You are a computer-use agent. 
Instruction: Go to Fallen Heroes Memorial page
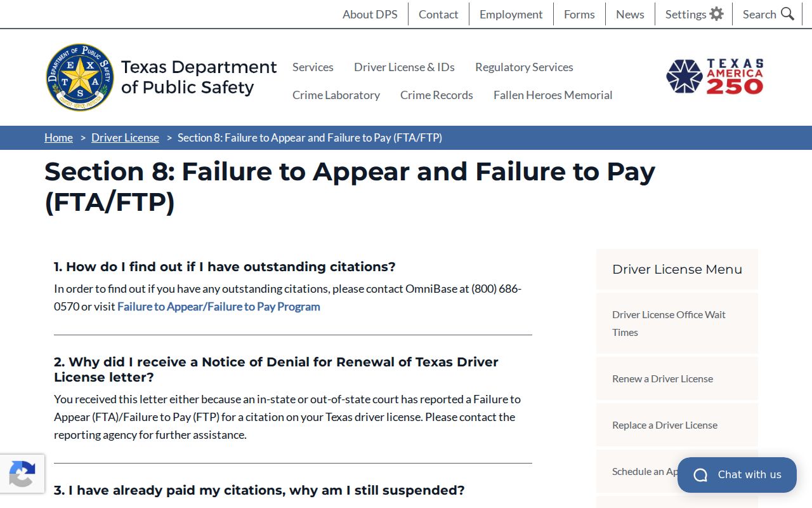(x=553, y=95)
